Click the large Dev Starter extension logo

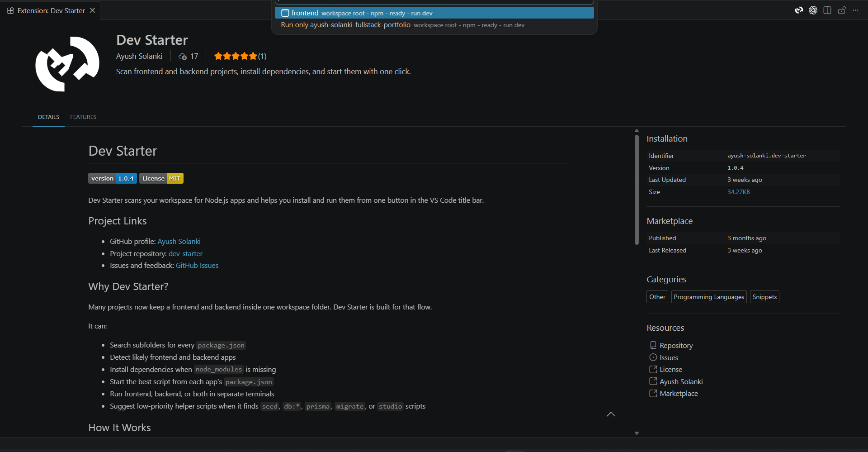pyautogui.click(x=67, y=64)
